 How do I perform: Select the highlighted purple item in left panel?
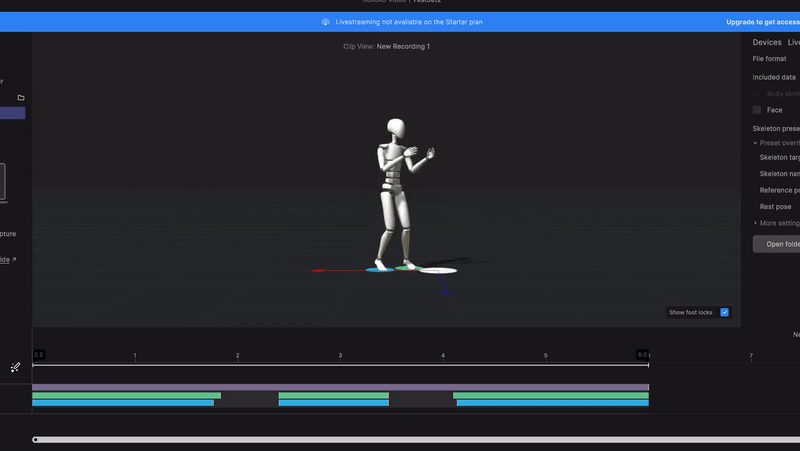pos(12,113)
